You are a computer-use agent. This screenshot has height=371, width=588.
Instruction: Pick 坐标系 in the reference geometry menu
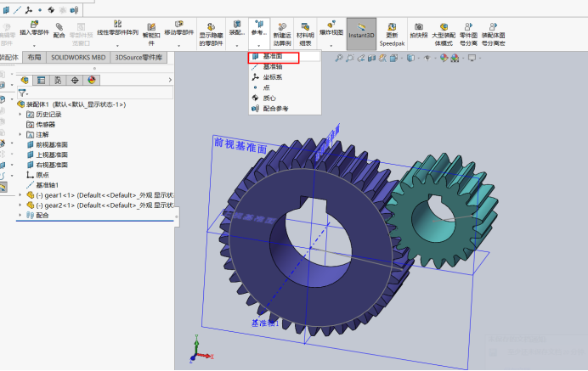tap(273, 77)
